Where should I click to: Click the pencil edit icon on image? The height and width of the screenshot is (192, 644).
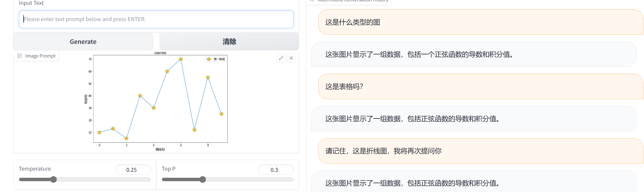click(281, 58)
